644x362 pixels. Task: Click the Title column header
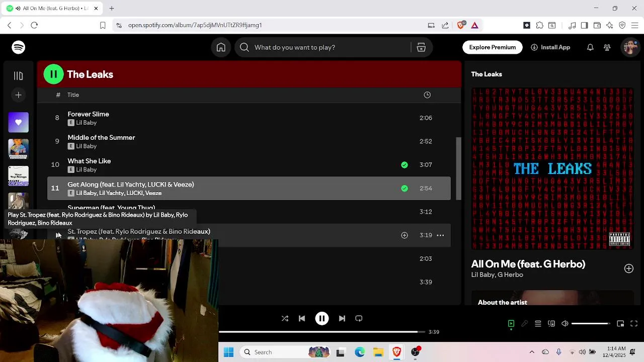tap(73, 95)
